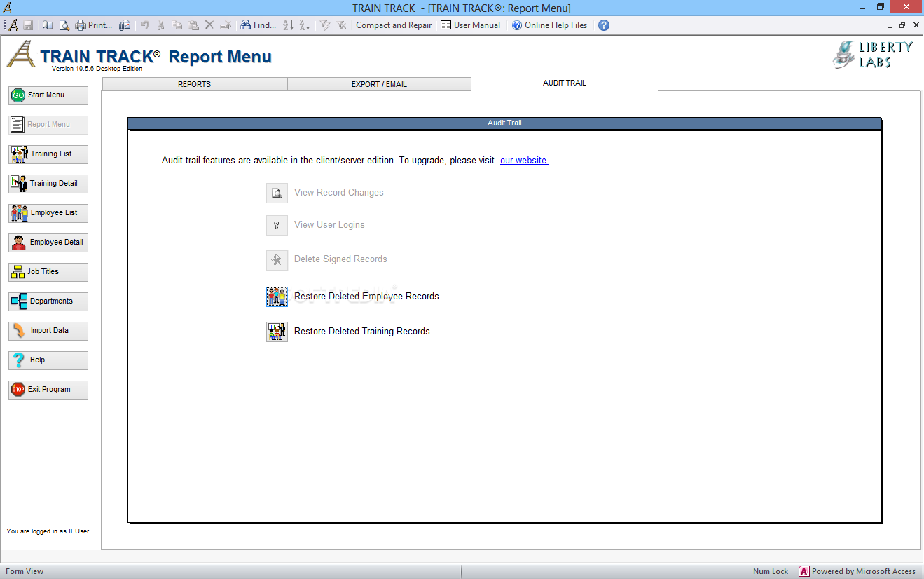Click the Liberty Labs logo
Screen dimensions: 924x579
(x=873, y=55)
